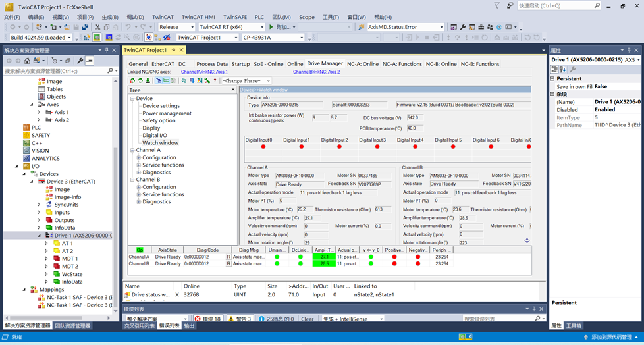Click the Team Explorer people icon in toolbar
The width and height of the screenshot is (644, 345).
click(490, 27)
